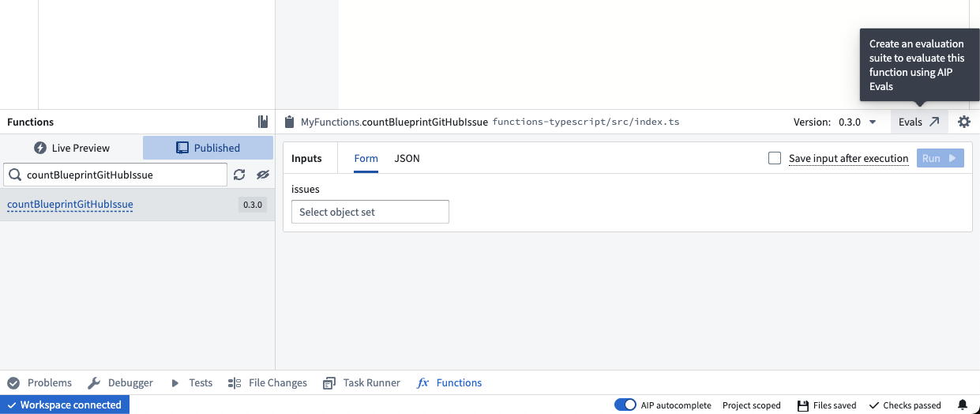Open the Debugger panel tab
Image resolution: width=980 pixels, height=414 pixels.
point(120,382)
